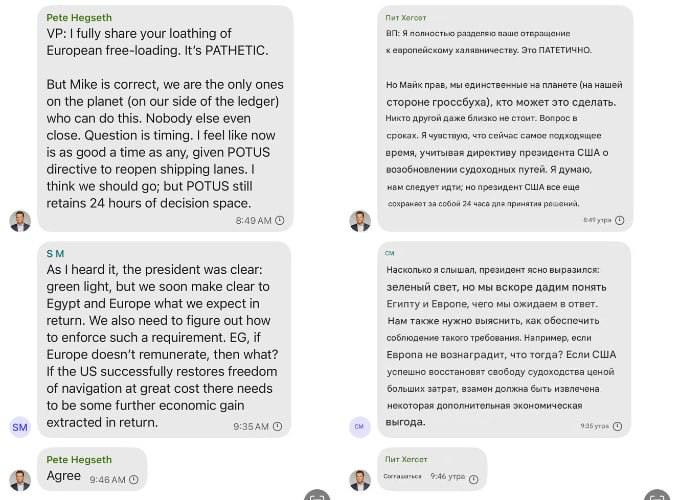Click the timer icon beside 8:49 AM
The height and width of the screenshot is (500, 680).
280,220
